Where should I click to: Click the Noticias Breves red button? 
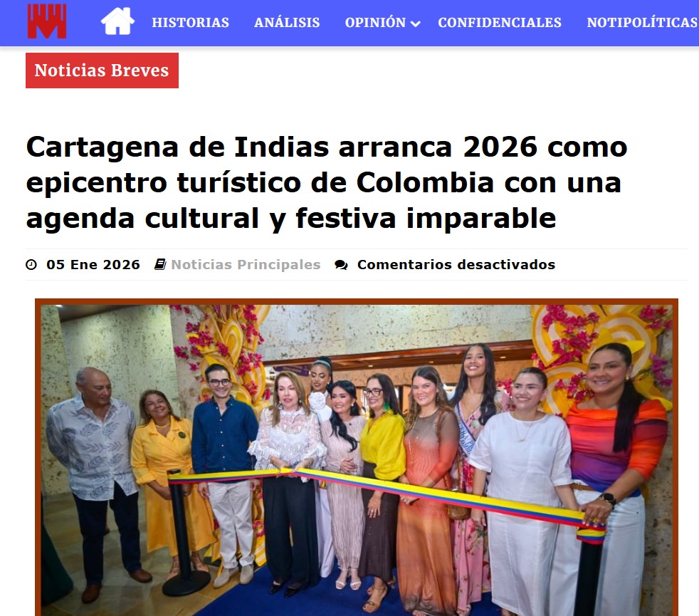tap(102, 71)
